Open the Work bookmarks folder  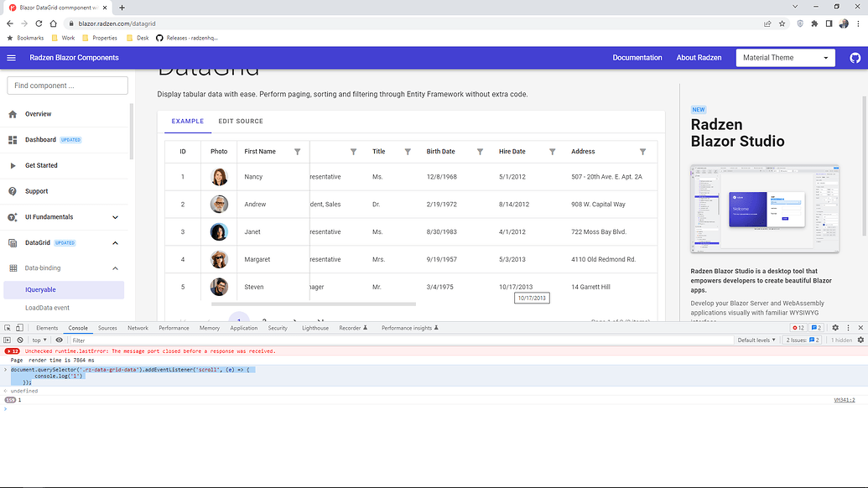point(63,39)
